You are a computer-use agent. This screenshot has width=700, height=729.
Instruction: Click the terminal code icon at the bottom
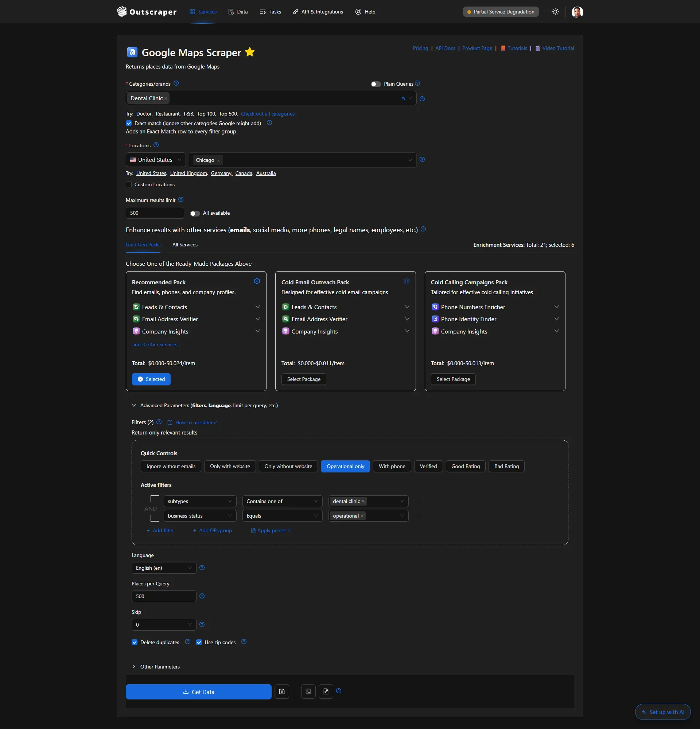point(308,691)
